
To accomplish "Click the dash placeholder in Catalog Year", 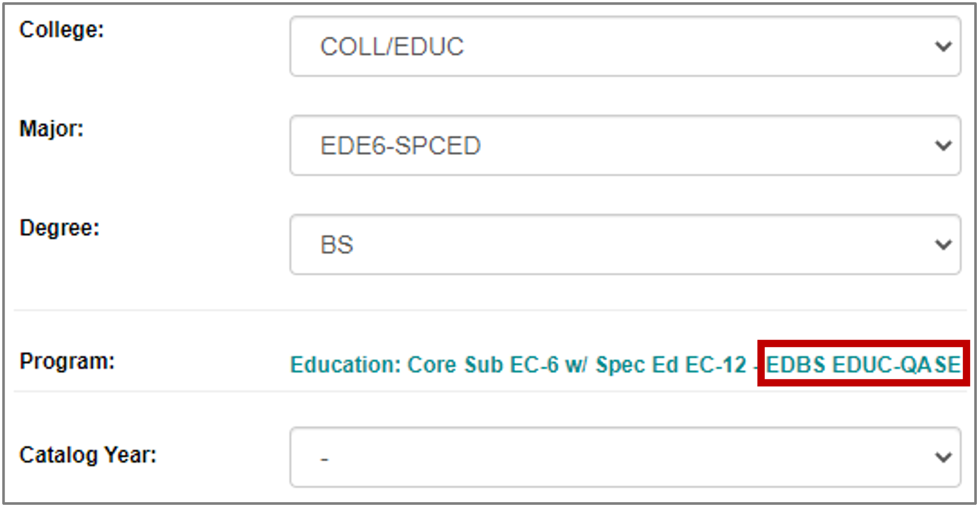I will [x=325, y=459].
